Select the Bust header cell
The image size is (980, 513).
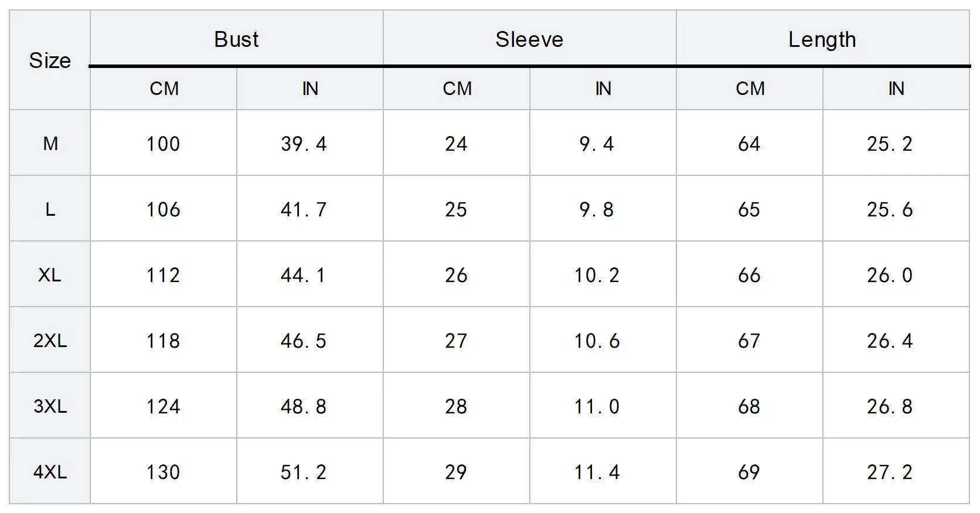click(x=236, y=39)
